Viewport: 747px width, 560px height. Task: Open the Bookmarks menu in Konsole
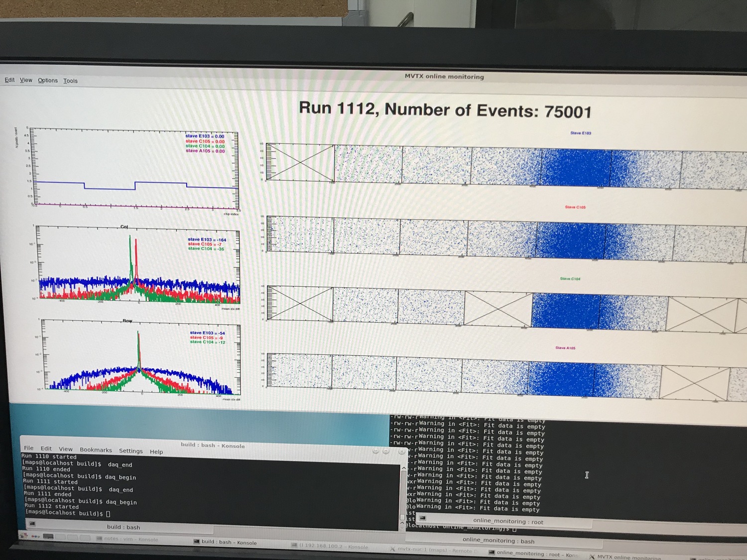[x=96, y=449]
